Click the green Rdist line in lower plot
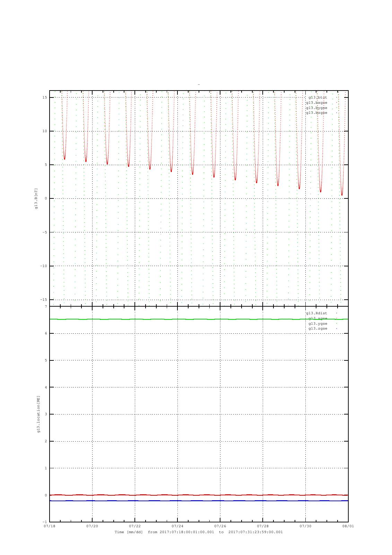 199,319
